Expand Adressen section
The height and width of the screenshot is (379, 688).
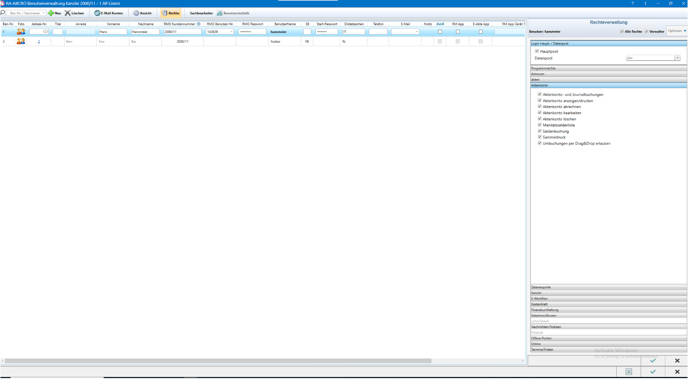pos(609,74)
